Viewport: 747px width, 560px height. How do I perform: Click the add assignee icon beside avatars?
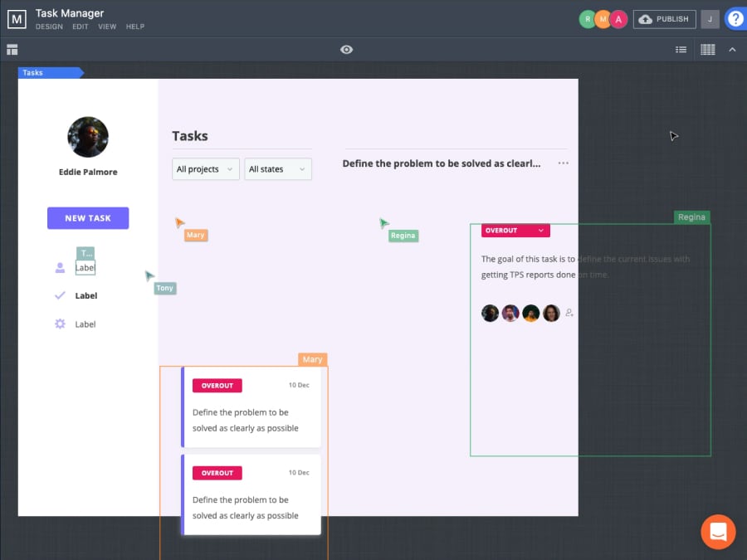[569, 314]
